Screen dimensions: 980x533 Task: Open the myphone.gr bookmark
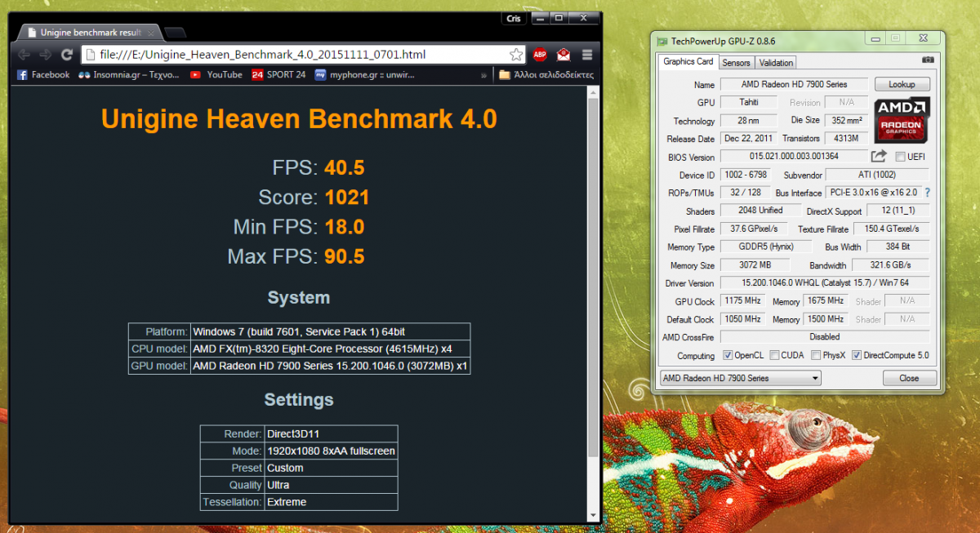(x=365, y=74)
